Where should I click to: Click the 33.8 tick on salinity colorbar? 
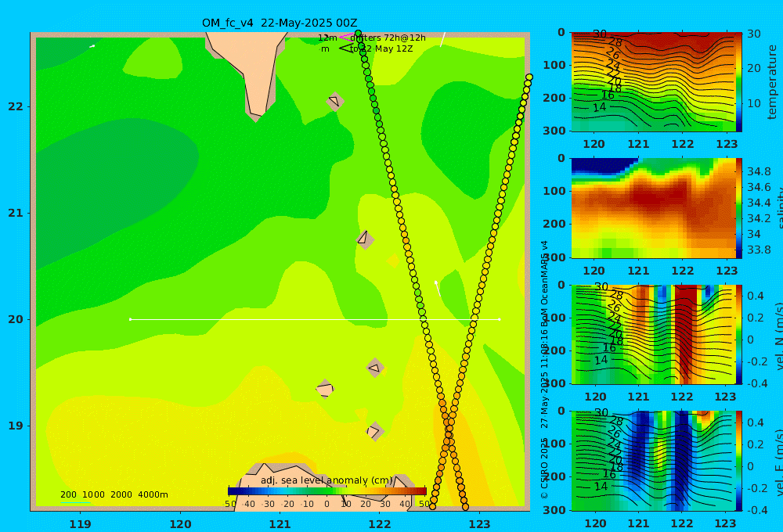click(x=759, y=250)
